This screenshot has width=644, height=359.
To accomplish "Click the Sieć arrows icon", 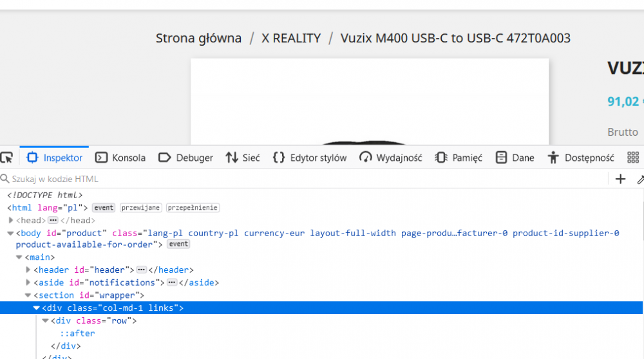I will 232,158.
